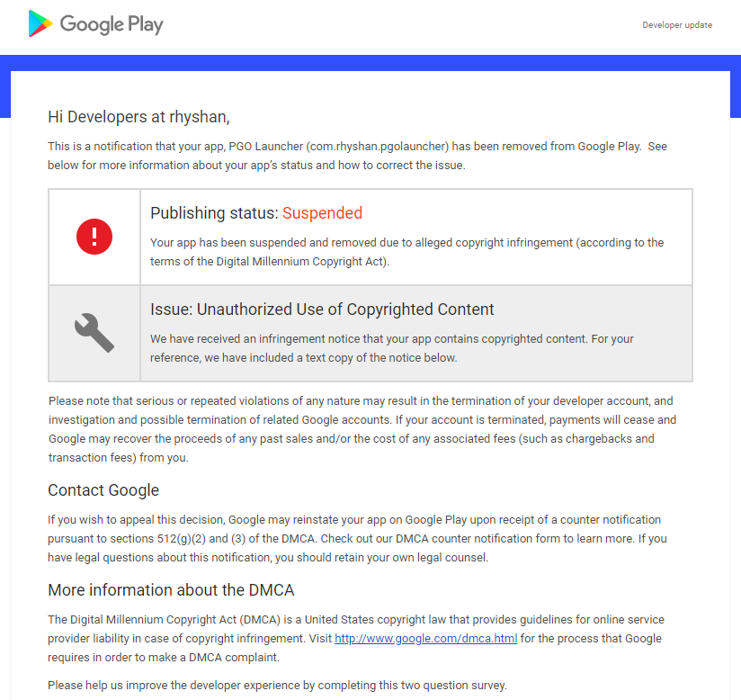Click the 'com.rhyshan.pgolauncher' package name
Image resolution: width=741 pixels, height=700 pixels.
click(378, 147)
